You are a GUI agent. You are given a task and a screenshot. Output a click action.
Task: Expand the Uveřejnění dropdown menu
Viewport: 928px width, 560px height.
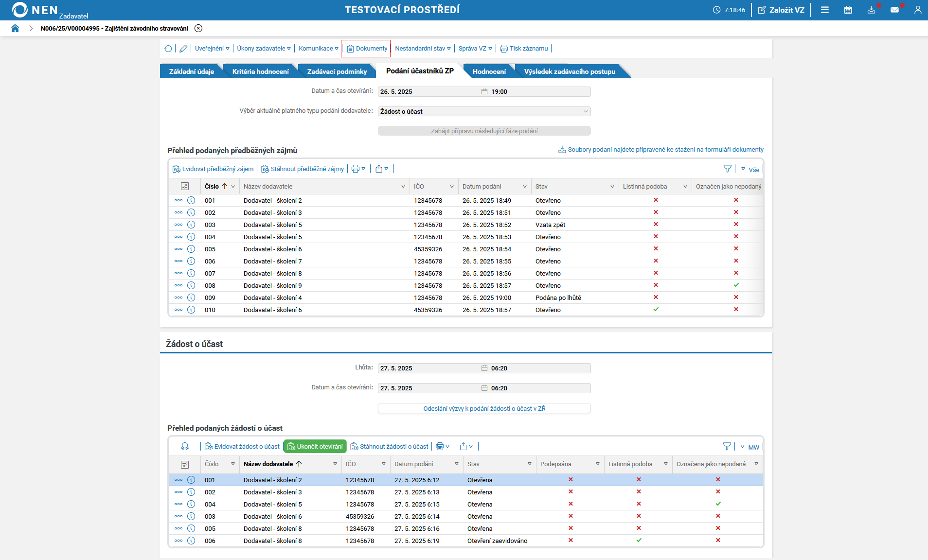pyautogui.click(x=212, y=49)
